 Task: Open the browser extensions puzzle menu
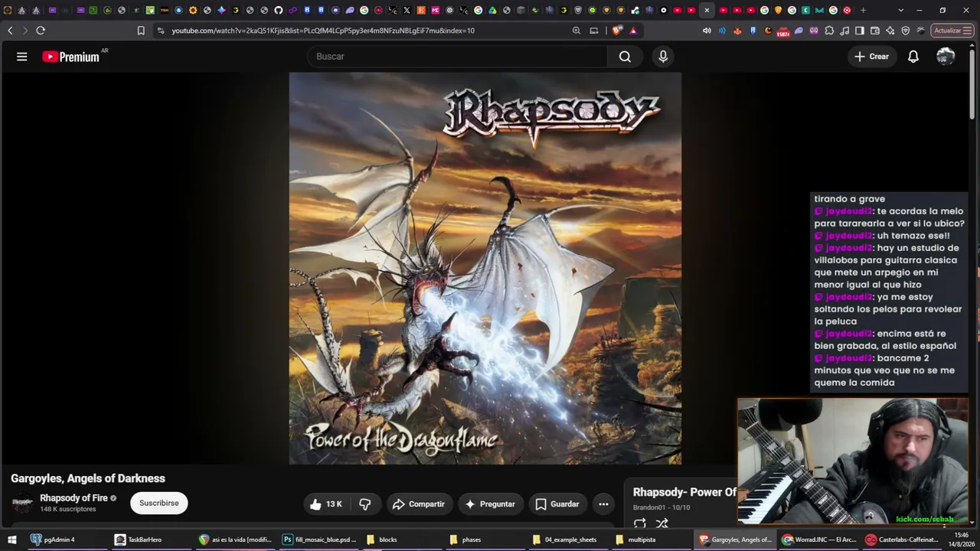(829, 31)
